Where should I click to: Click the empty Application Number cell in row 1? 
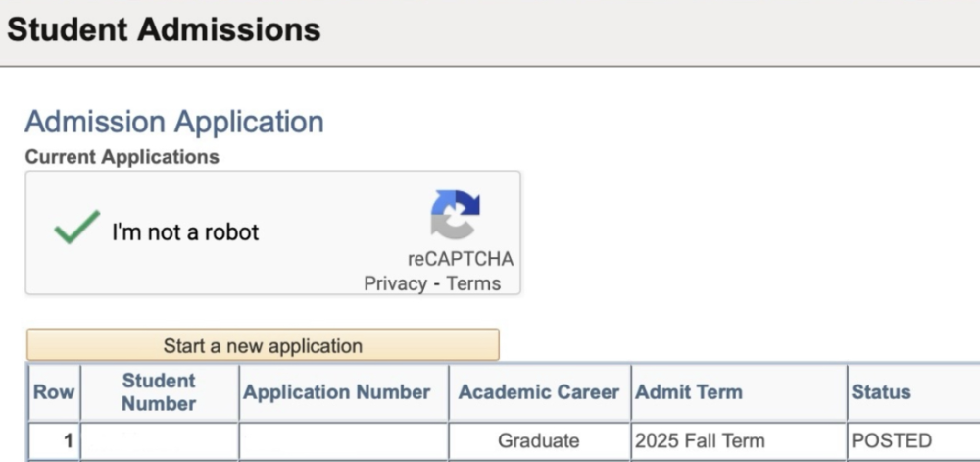[x=344, y=441]
